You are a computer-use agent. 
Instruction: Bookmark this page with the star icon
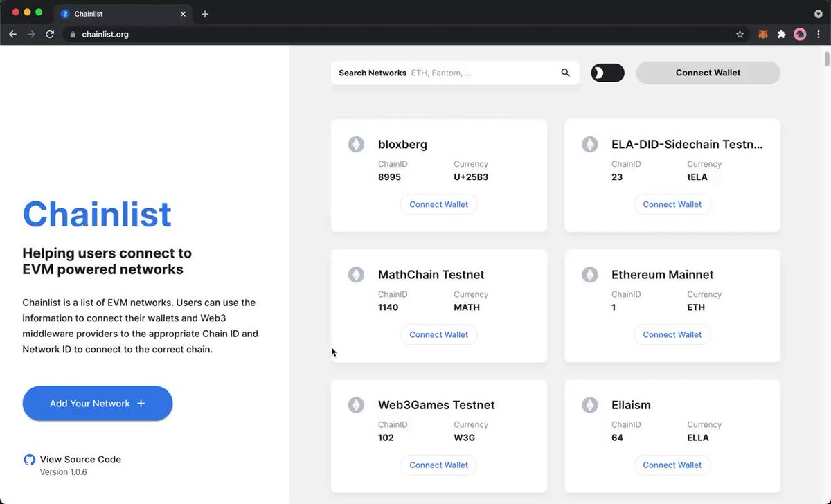740,34
